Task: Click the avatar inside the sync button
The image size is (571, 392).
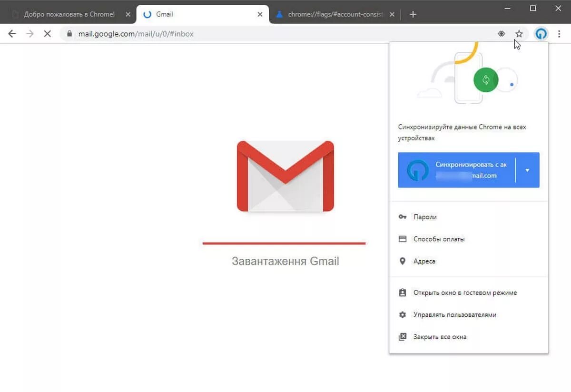Action: click(x=418, y=170)
